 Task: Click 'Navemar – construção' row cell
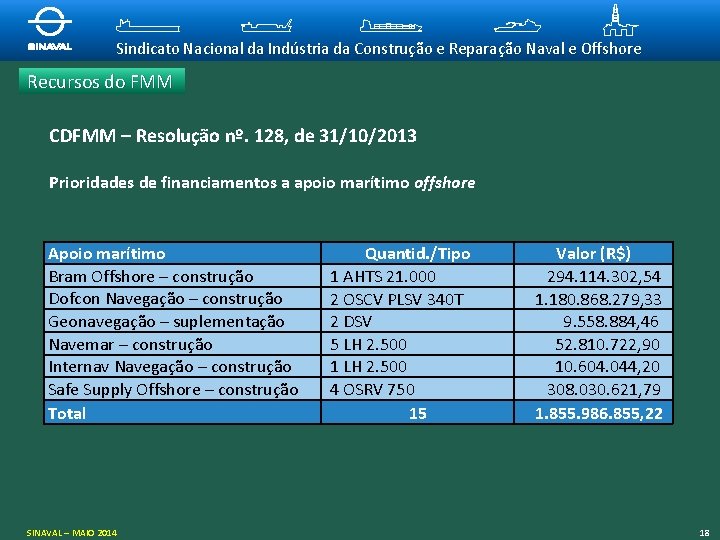tap(182, 344)
